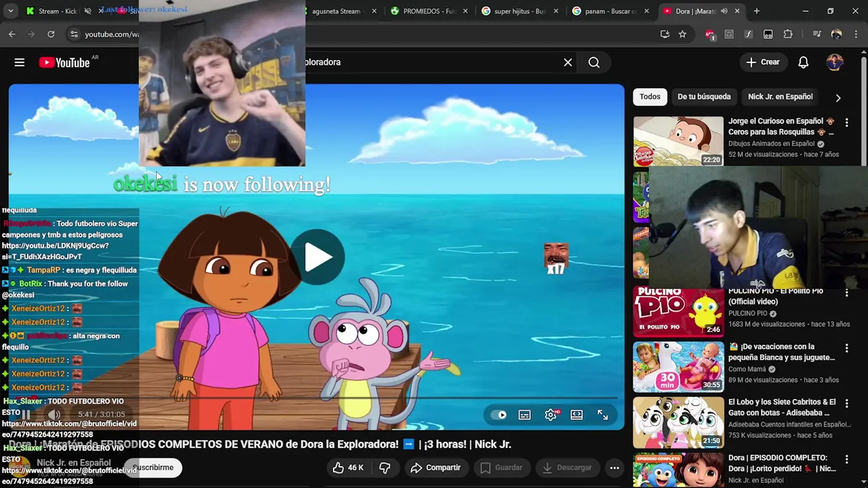The width and height of the screenshot is (868, 488).
Task: Pause the video using the player pause icon
Action: tap(26, 414)
